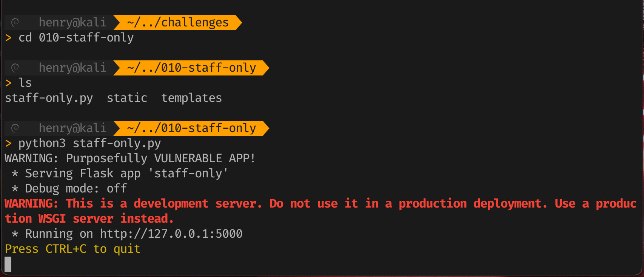Image resolution: width=644 pixels, height=277 pixels.
Task: Click the prompt arrow before python3 command
Action: point(8,143)
